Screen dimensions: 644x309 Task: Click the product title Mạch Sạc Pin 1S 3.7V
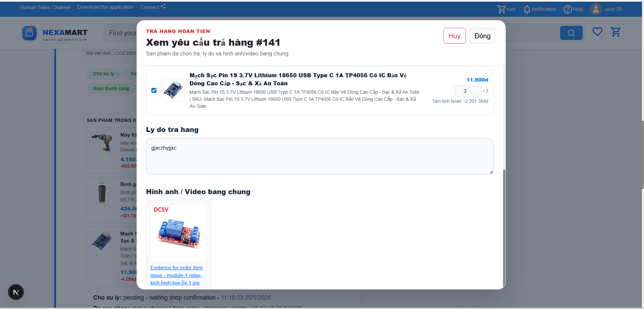(x=298, y=79)
